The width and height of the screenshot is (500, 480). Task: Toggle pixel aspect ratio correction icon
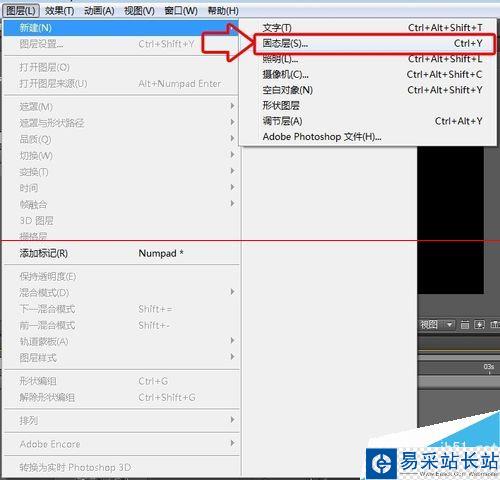465,324
